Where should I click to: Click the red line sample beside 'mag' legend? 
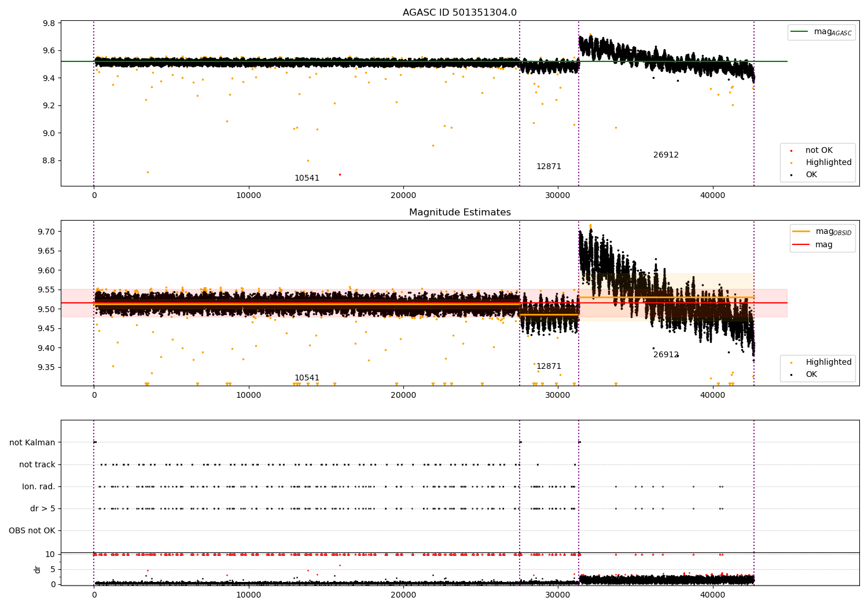click(x=801, y=245)
